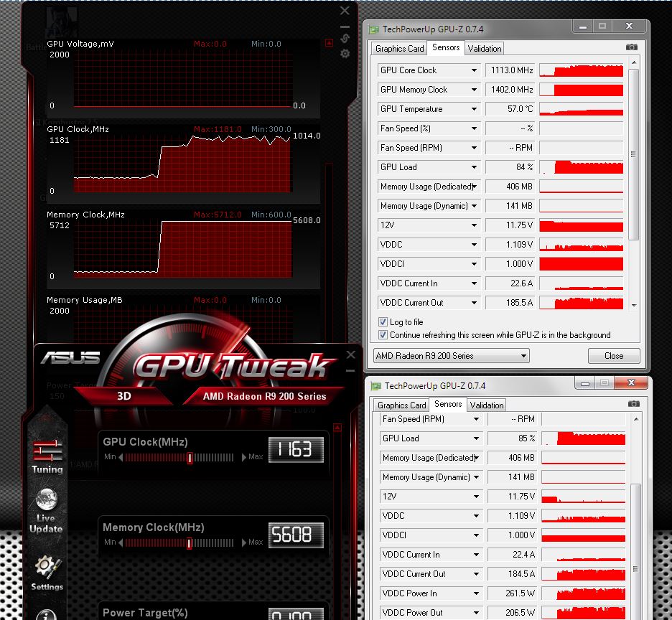
Task: Close the GPU Tweak main panel
Action: tap(350, 354)
